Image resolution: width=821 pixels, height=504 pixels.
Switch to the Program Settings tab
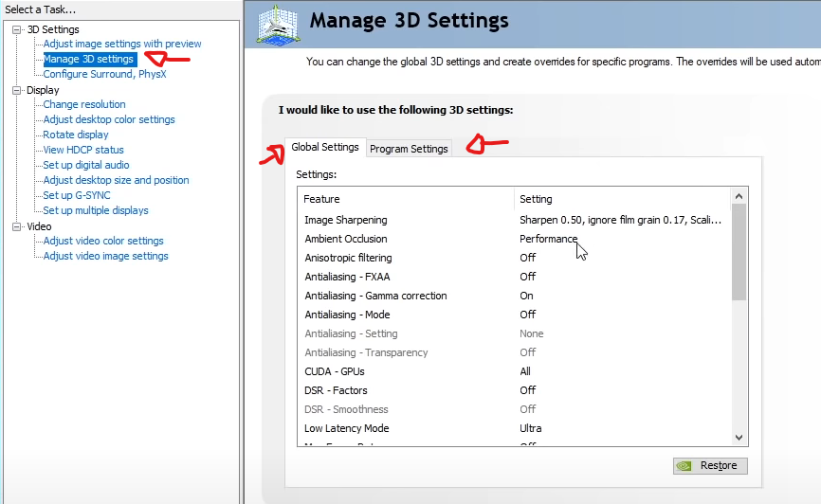point(409,149)
